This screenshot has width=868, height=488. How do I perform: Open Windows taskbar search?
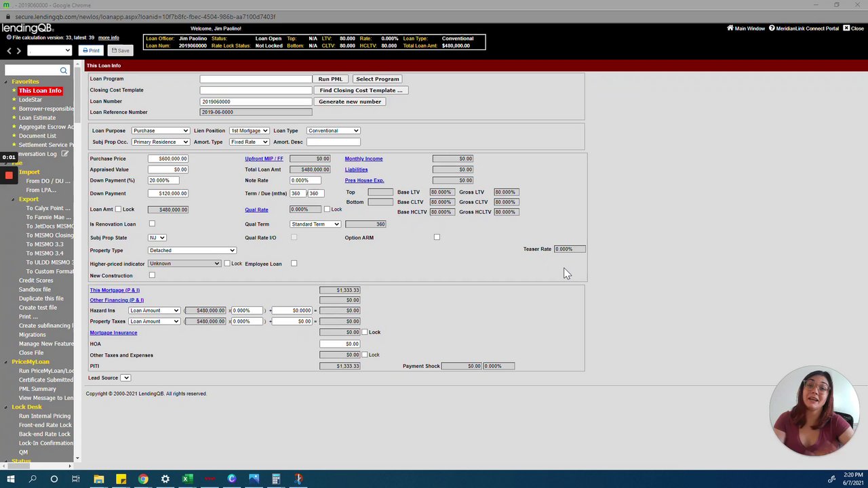[33, 479]
